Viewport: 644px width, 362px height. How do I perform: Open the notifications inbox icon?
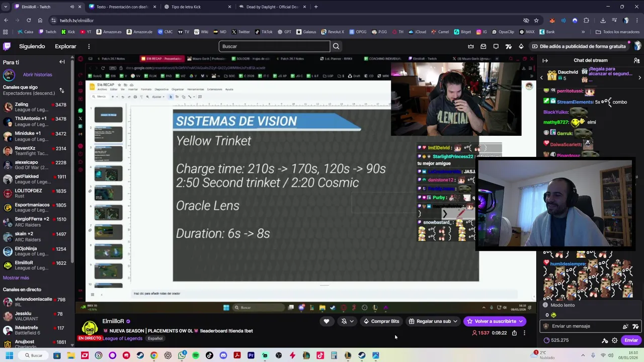484,46
